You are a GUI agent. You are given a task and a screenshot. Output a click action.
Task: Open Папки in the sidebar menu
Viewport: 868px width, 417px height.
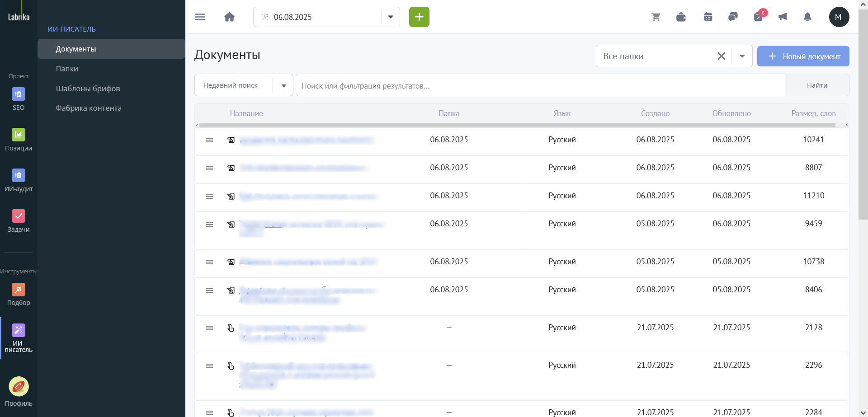(x=67, y=69)
